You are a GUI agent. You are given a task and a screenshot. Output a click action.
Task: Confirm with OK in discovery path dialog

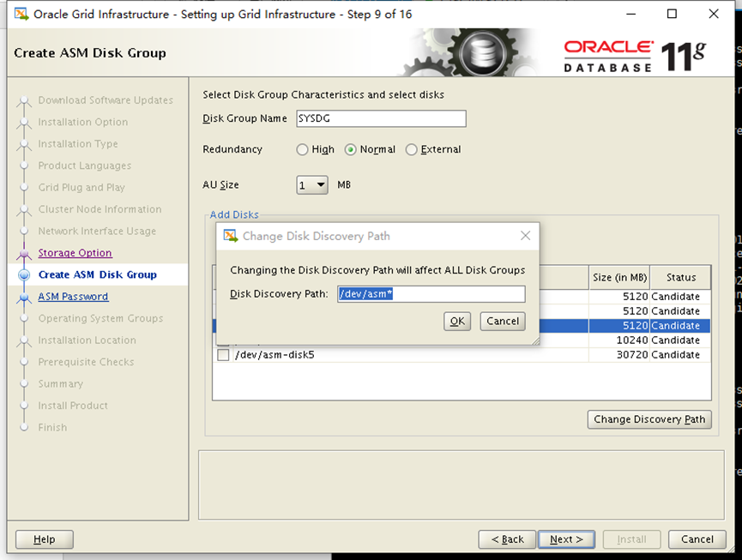click(x=457, y=321)
